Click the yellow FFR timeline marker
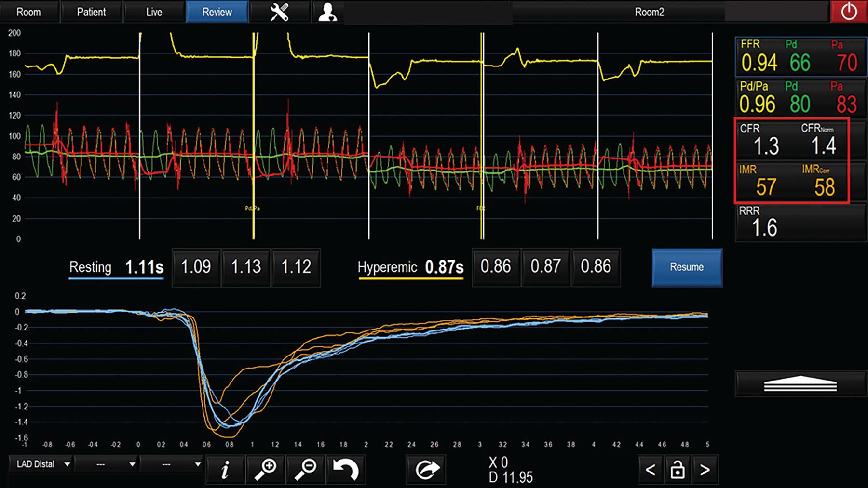Viewport: 868px width, 488px height. (482, 136)
